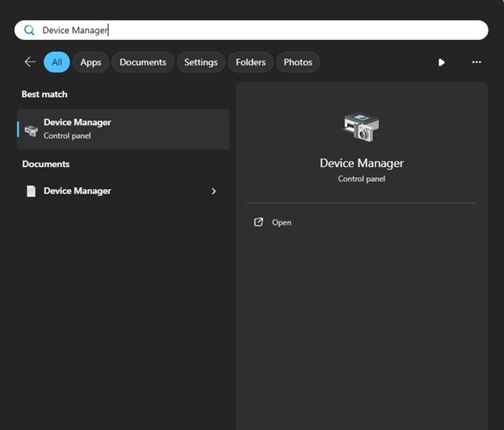
Task: Click the large Device Manager icon in preview pane
Action: [361, 127]
